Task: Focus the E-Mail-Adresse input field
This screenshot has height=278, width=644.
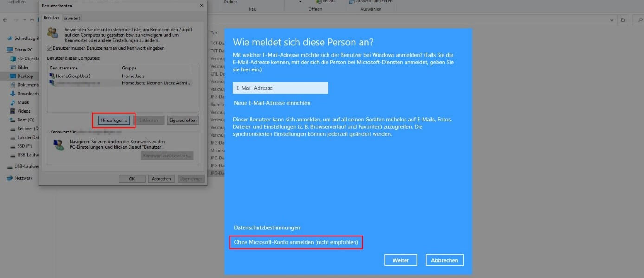Action: pyautogui.click(x=280, y=88)
